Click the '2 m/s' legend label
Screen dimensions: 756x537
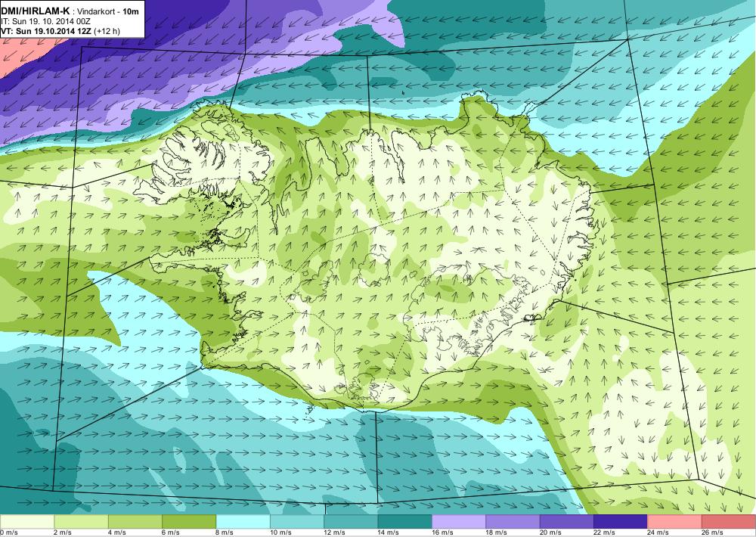tap(63, 532)
